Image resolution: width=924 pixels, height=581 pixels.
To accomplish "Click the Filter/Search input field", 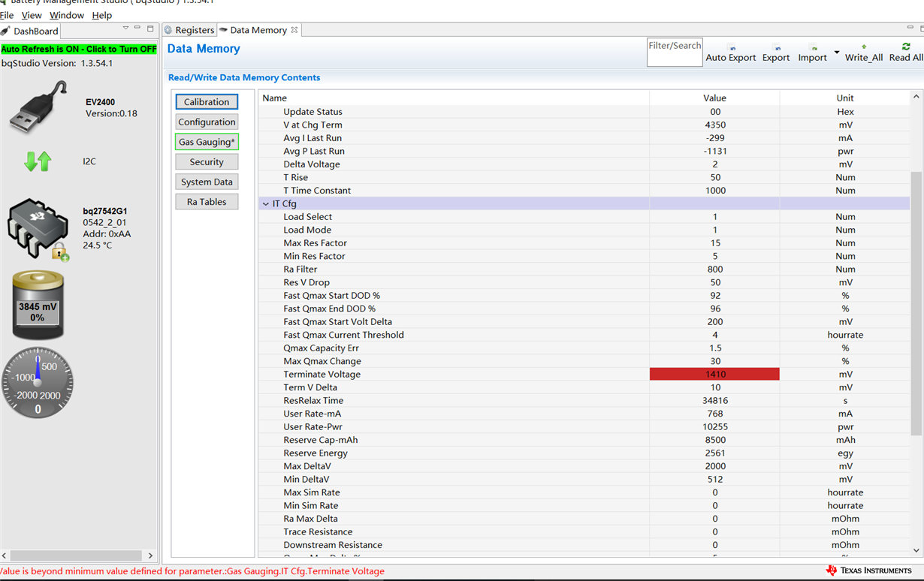I will tap(675, 52).
